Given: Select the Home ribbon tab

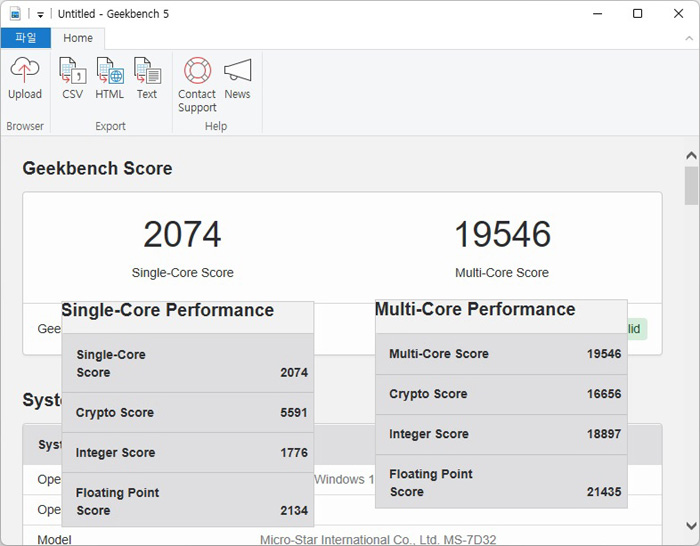Looking at the screenshot, I should (78, 38).
